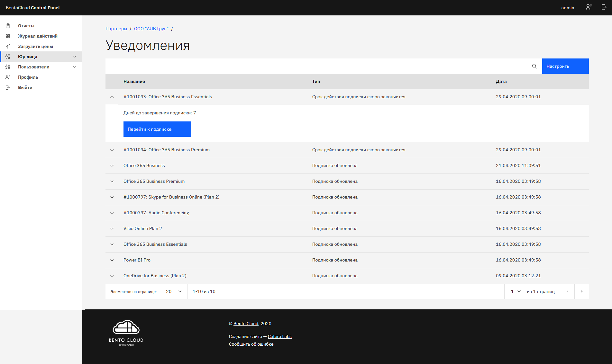Expand the Пользователи sidebar menu
This screenshot has width=612, height=364.
coord(75,67)
